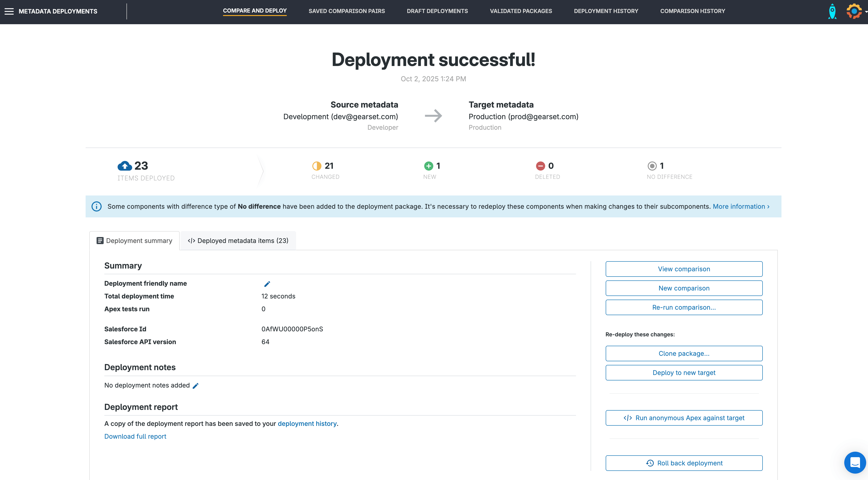Click the View comparison button
Image resolution: width=868 pixels, height=480 pixels.
pos(684,269)
